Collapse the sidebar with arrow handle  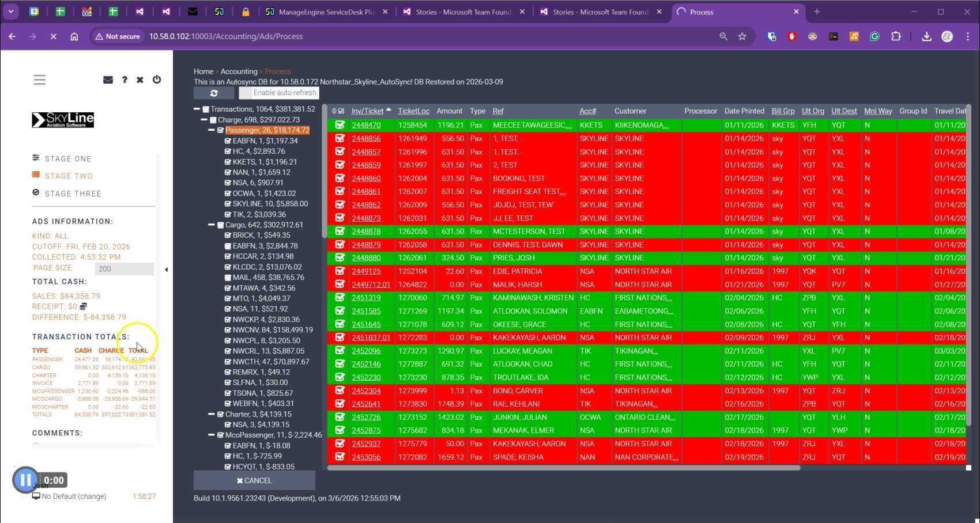[167, 269]
